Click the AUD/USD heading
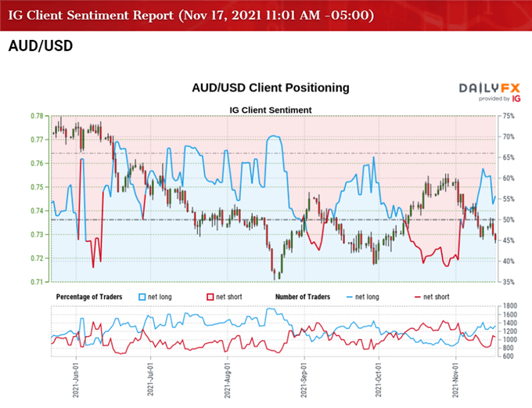The image size is (532, 408). [41, 46]
